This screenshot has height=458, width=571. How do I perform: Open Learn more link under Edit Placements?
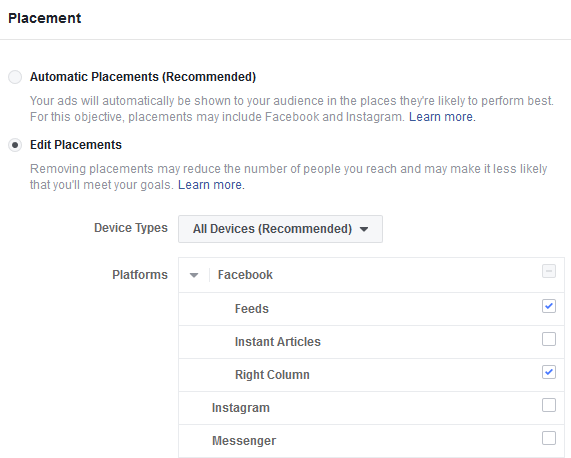tap(211, 185)
